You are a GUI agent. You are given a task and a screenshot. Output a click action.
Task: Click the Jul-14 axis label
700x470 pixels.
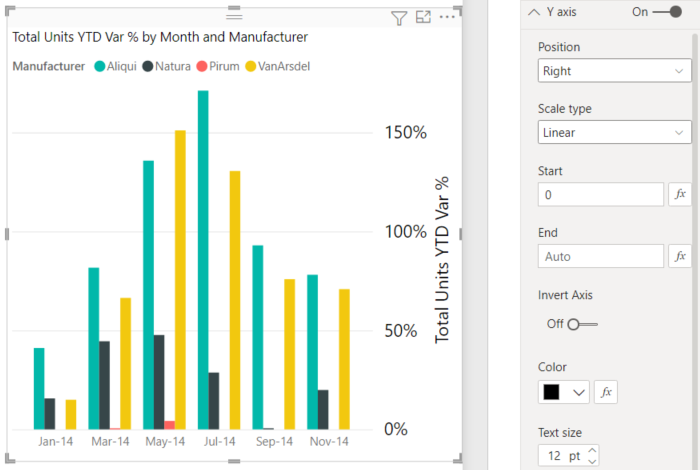tap(219, 441)
